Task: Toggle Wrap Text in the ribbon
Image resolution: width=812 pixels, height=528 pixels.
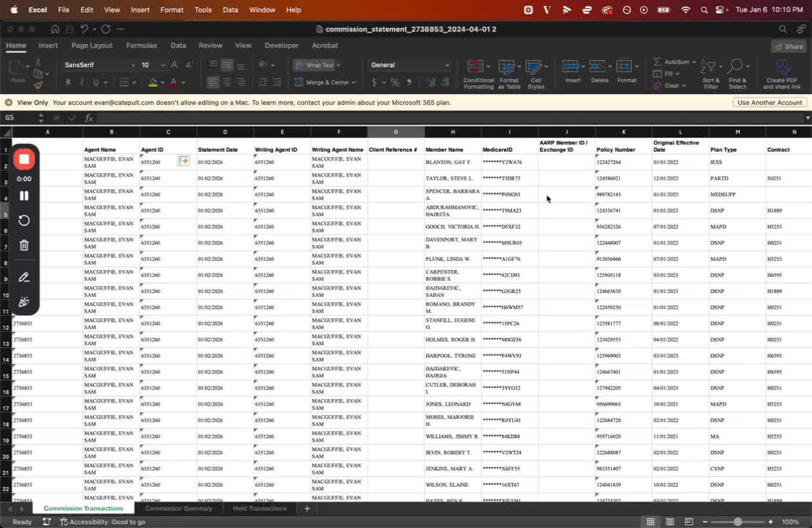Action: (x=317, y=65)
